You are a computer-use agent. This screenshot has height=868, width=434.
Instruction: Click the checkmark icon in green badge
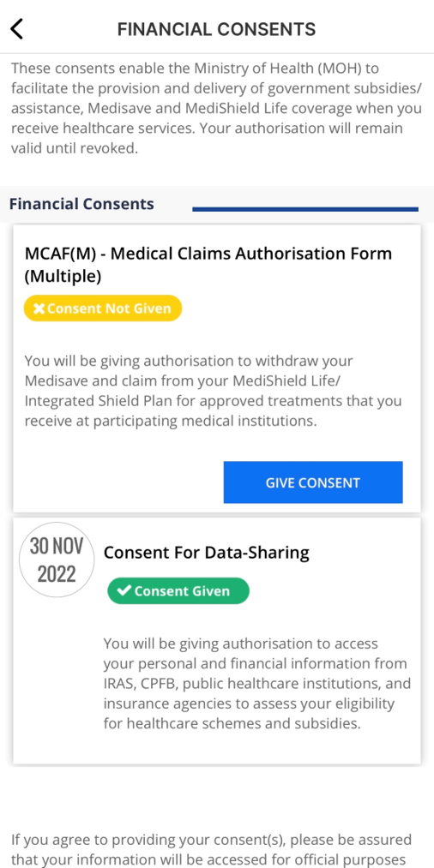click(124, 590)
